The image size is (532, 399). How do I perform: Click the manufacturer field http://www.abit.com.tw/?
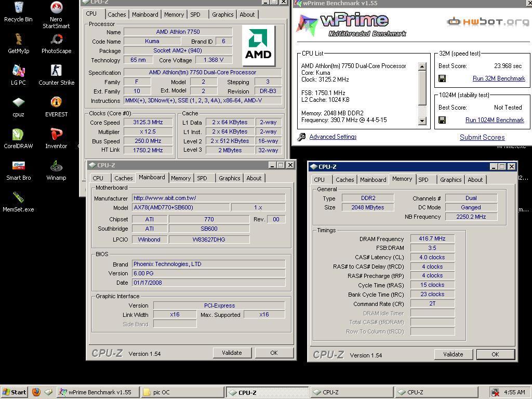[x=208, y=198]
